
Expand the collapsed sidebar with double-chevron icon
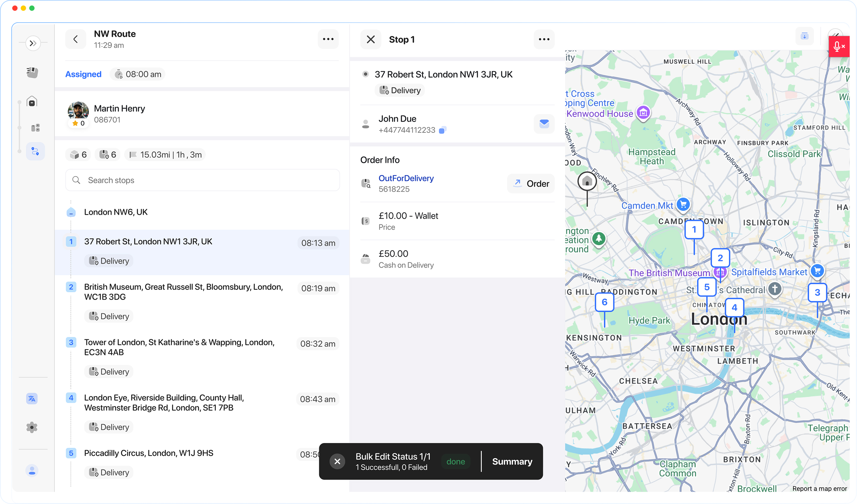point(33,43)
